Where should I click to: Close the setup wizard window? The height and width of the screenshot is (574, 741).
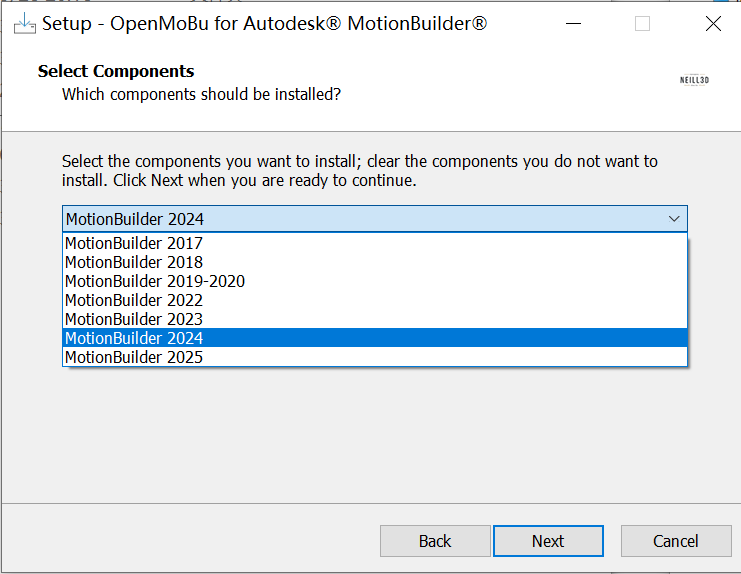point(712,24)
